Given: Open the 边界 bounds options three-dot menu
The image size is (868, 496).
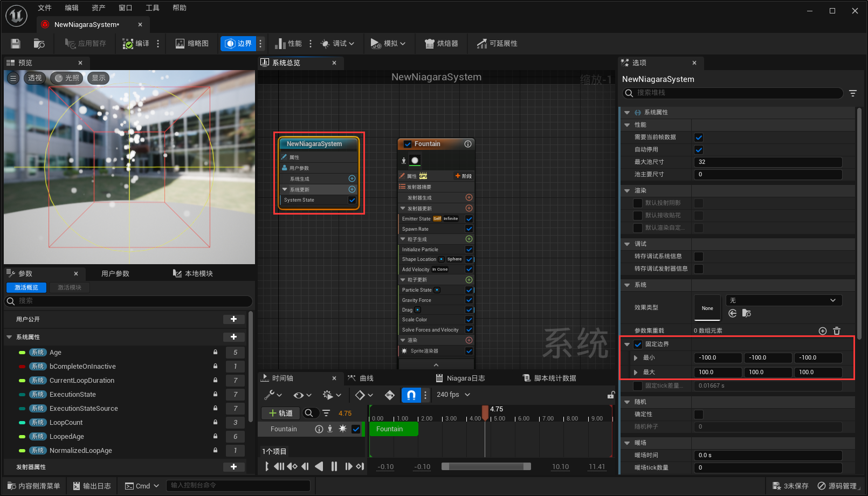Looking at the screenshot, I should [x=260, y=44].
